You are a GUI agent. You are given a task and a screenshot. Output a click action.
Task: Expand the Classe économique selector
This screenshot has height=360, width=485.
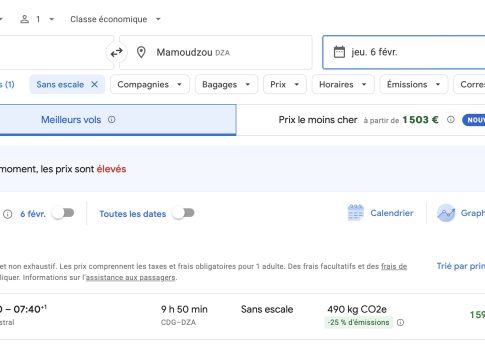point(115,19)
